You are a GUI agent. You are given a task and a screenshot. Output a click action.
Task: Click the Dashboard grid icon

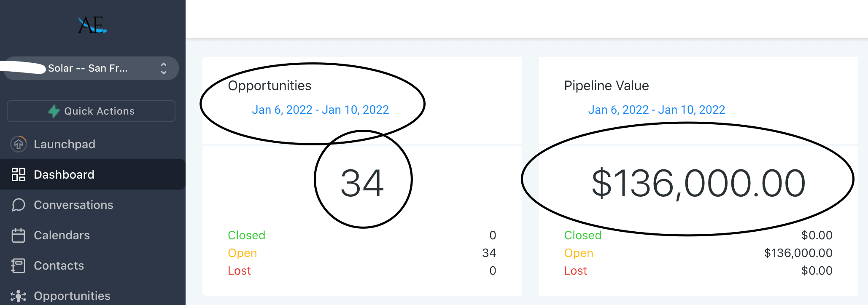(19, 174)
